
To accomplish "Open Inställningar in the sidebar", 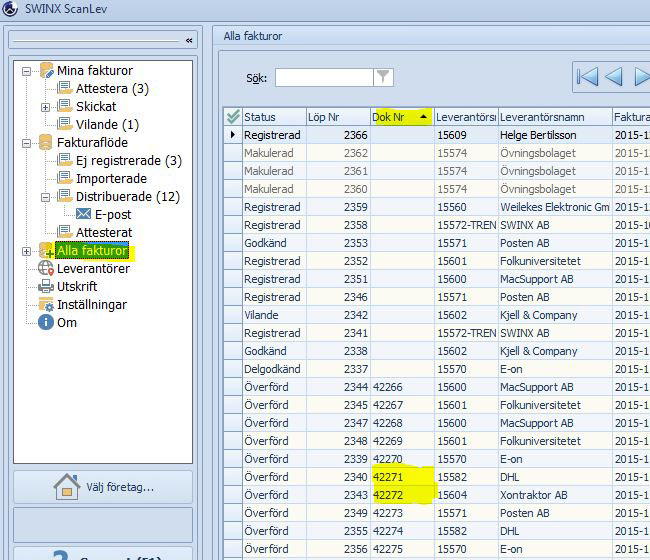I will tap(92, 304).
